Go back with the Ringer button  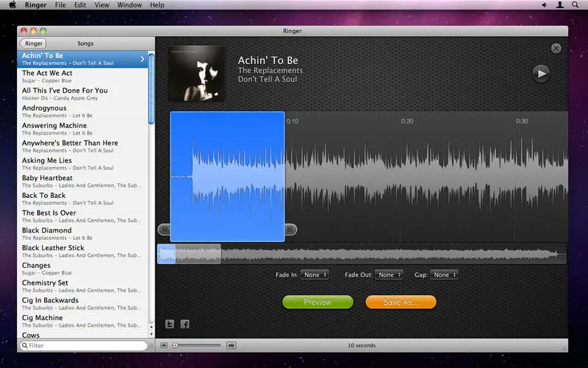click(x=33, y=43)
